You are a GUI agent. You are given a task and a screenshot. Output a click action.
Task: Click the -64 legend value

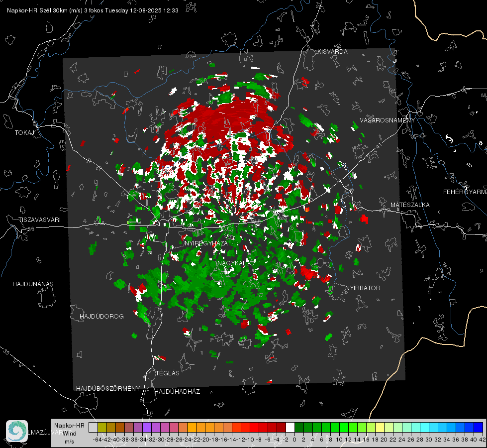[97, 440]
